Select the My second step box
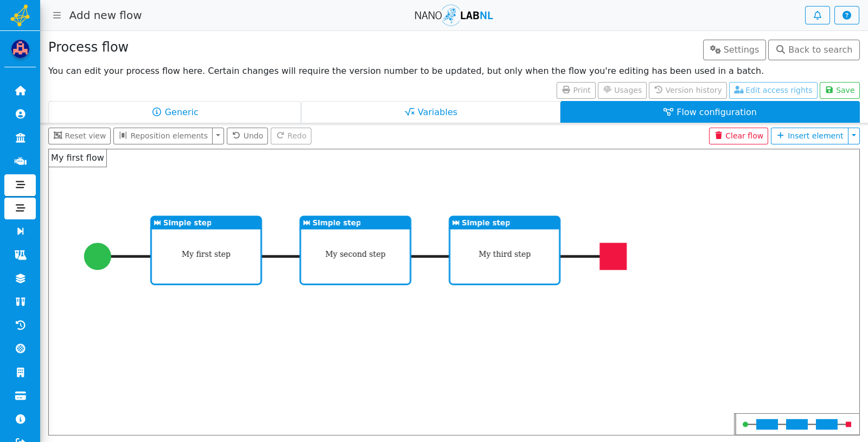This screenshot has height=442, width=868. pos(355,250)
